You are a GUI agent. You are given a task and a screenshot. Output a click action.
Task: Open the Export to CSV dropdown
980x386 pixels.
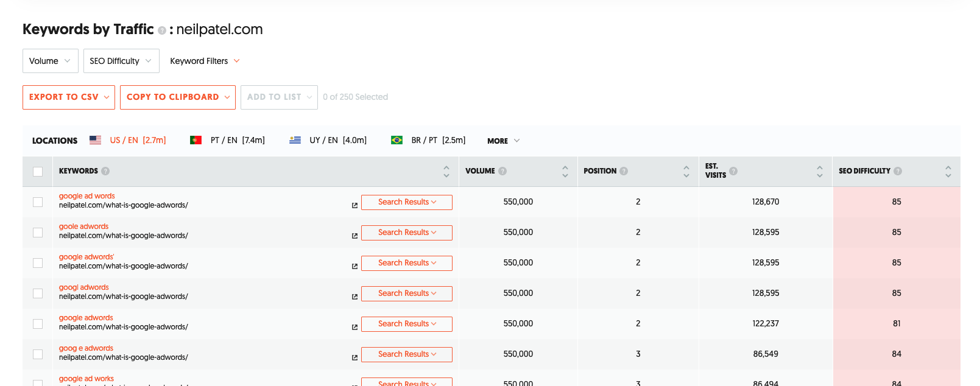69,97
